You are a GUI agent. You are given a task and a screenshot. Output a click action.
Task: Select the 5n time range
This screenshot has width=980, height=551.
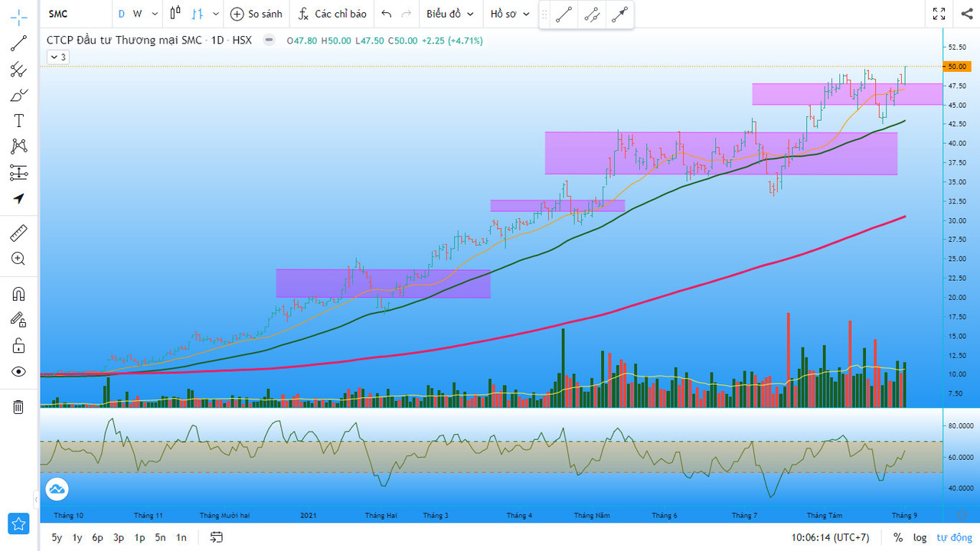tap(160, 537)
